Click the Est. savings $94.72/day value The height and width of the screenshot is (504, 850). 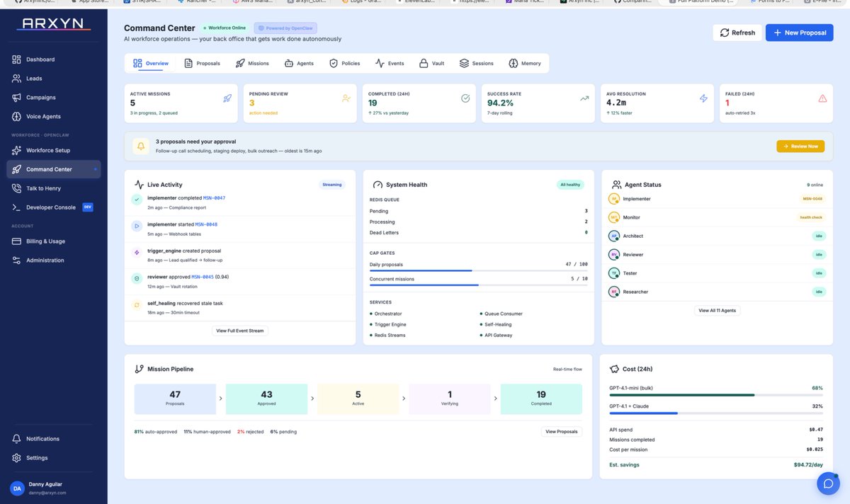coord(807,465)
